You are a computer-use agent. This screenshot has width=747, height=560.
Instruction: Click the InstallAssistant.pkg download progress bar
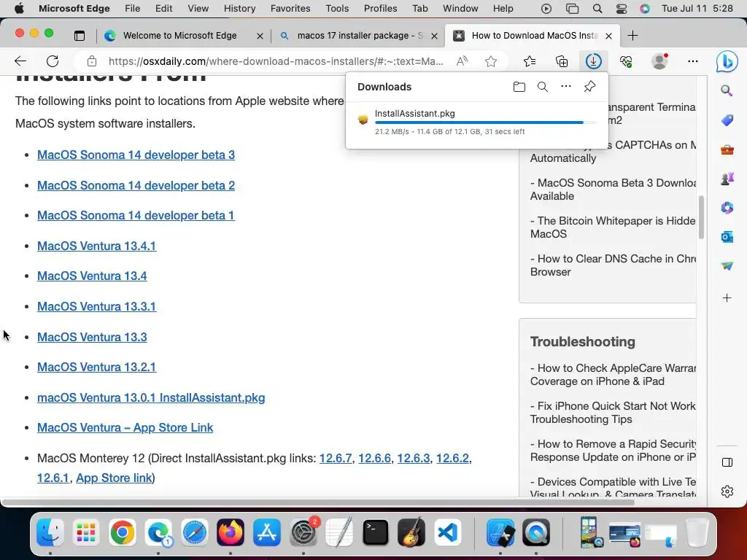485,122
